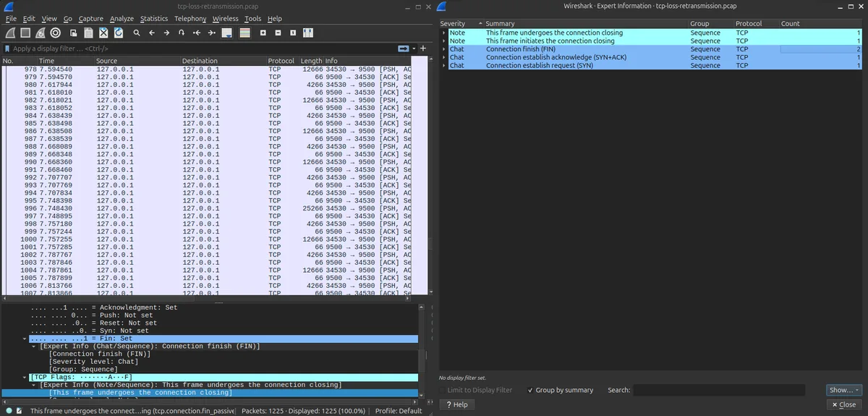Expand Connection establish acknowledge (SYN+ACK) row

click(x=444, y=57)
